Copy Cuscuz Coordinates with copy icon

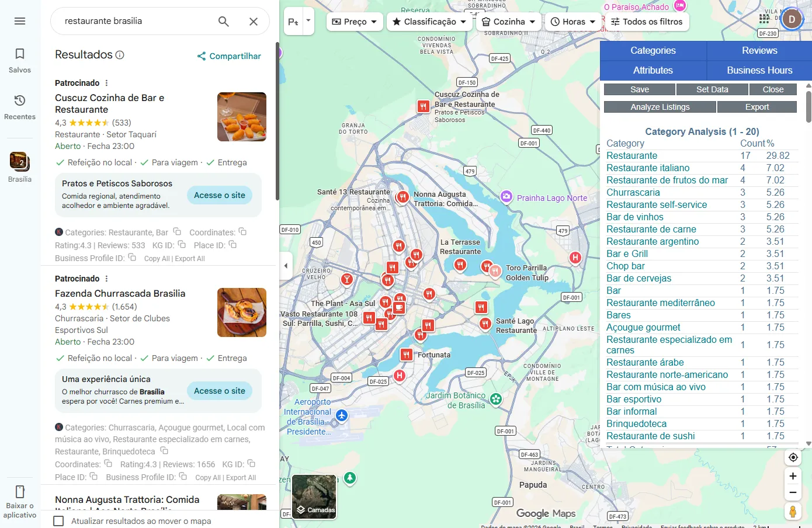tap(242, 232)
